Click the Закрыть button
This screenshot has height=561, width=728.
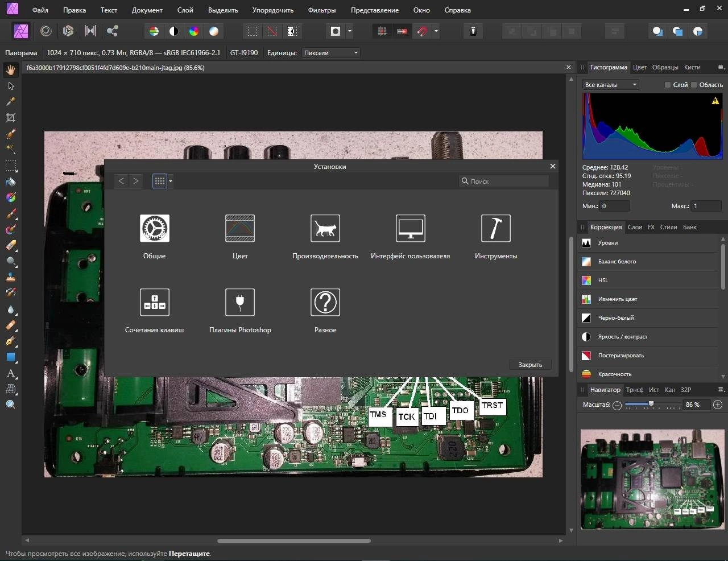point(530,365)
